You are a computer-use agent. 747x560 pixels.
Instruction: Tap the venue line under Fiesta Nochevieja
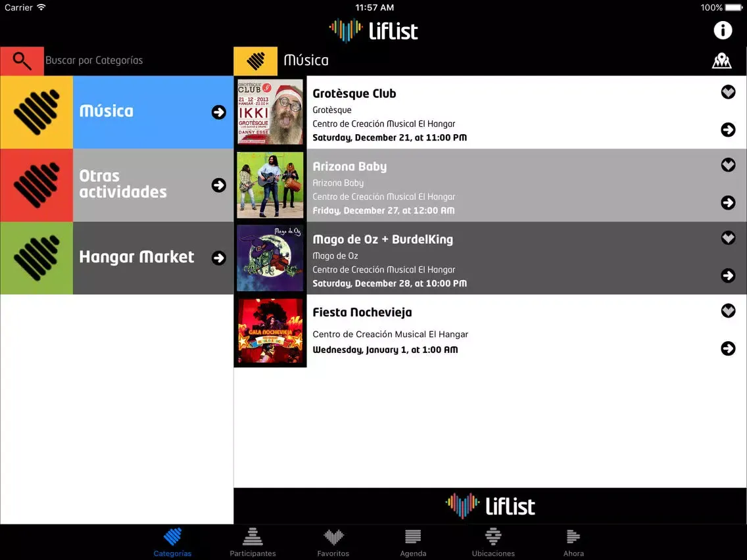click(x=390, y=335)
